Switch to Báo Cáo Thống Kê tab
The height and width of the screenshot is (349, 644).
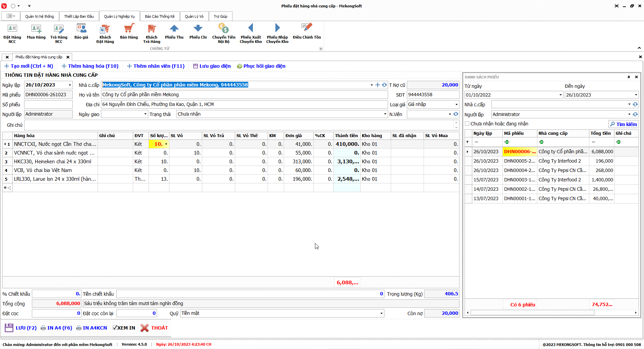click(x=160, y=16)
